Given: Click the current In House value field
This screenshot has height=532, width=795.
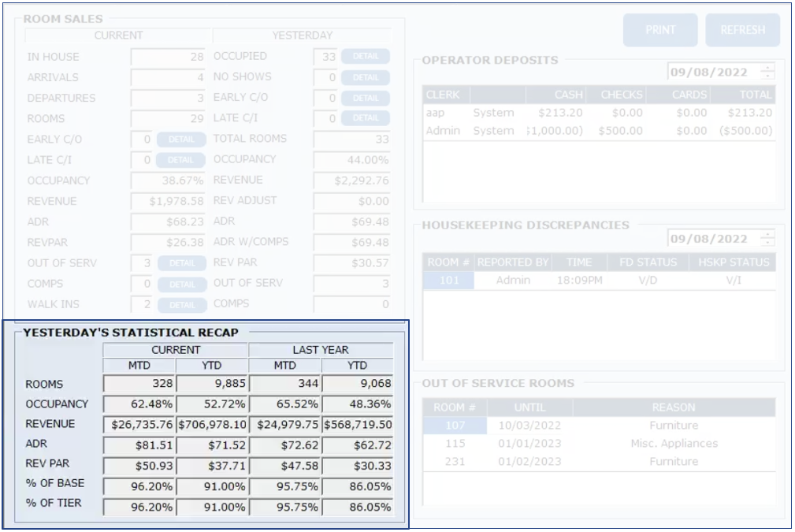Looking at the screenshot, I should click(x=169, y=57).
